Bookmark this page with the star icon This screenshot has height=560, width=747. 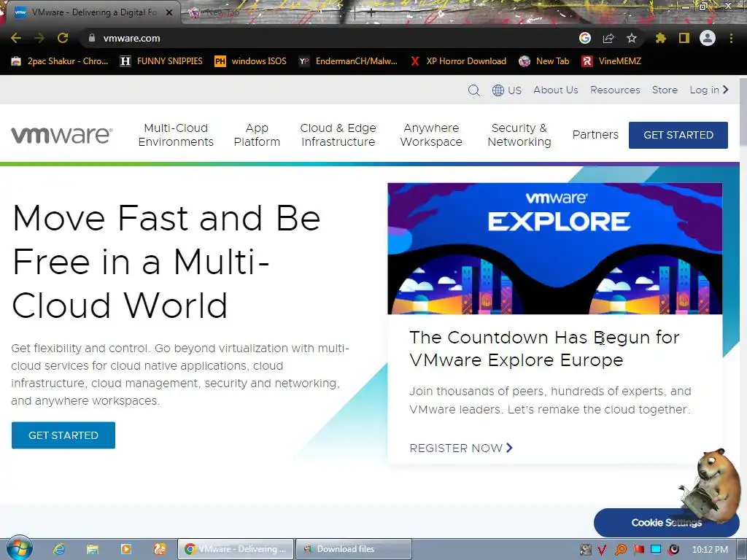(x=632, y=38)
